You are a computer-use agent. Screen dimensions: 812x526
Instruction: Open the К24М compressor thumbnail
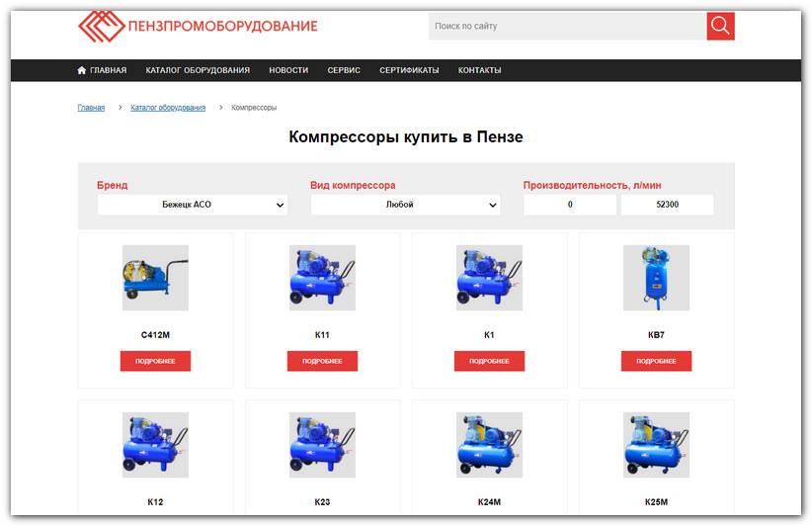pyautogui.click(x=489, y=445)
